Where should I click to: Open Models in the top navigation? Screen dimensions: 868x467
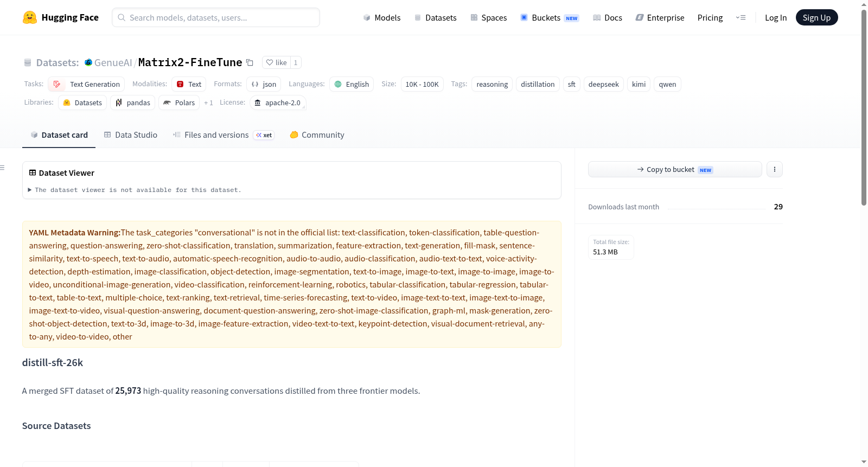tap(382, 18)
